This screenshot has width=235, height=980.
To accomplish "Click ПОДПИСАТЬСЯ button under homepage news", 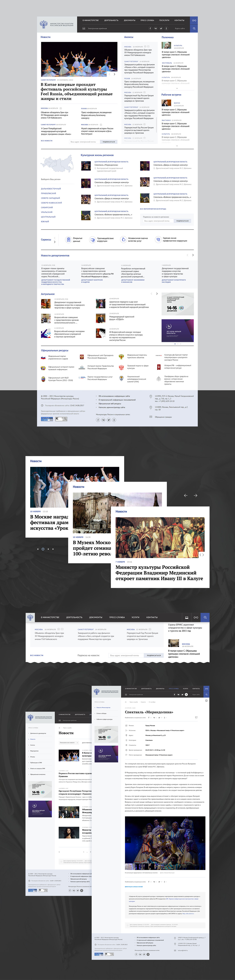I will tap(109, 142).
